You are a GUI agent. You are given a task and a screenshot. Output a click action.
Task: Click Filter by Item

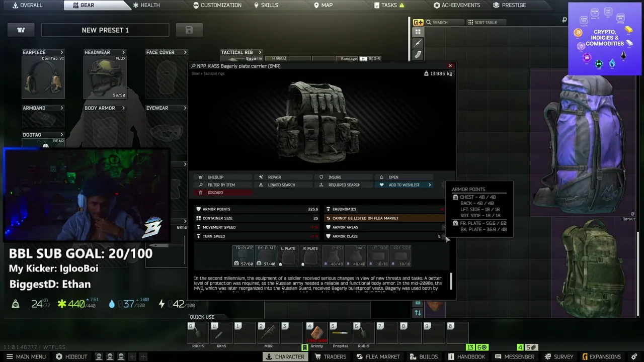(x=222, y=185)
